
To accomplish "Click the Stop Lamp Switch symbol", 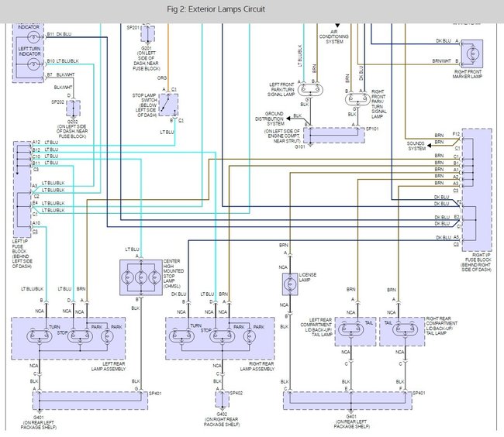I will [168, 105].
